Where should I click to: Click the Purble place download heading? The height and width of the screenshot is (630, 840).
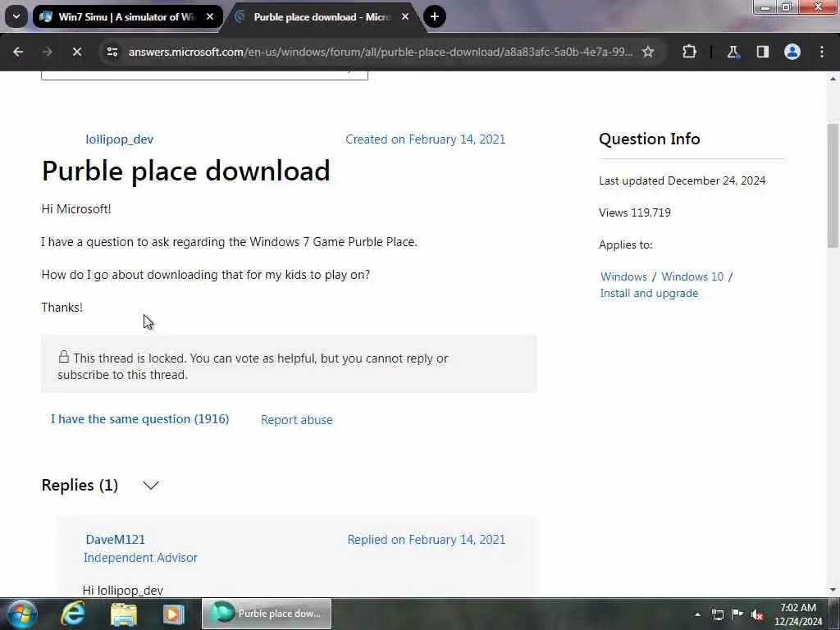[x=186, y=171]
